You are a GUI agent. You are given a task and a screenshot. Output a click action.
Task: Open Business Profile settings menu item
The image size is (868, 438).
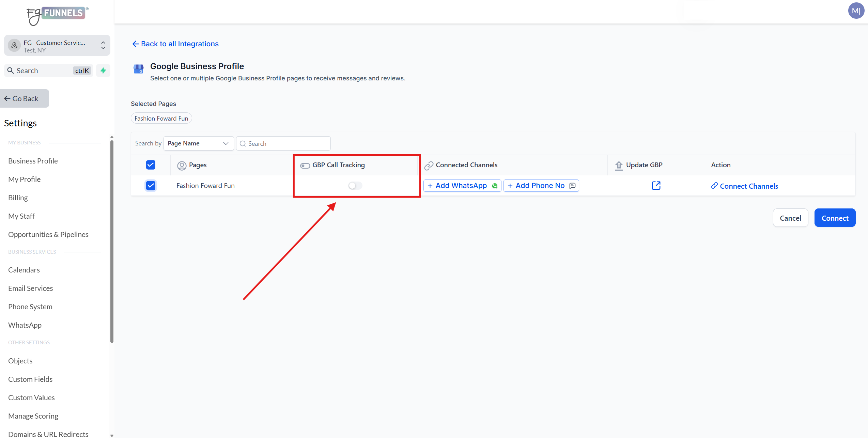pos(33,161)
